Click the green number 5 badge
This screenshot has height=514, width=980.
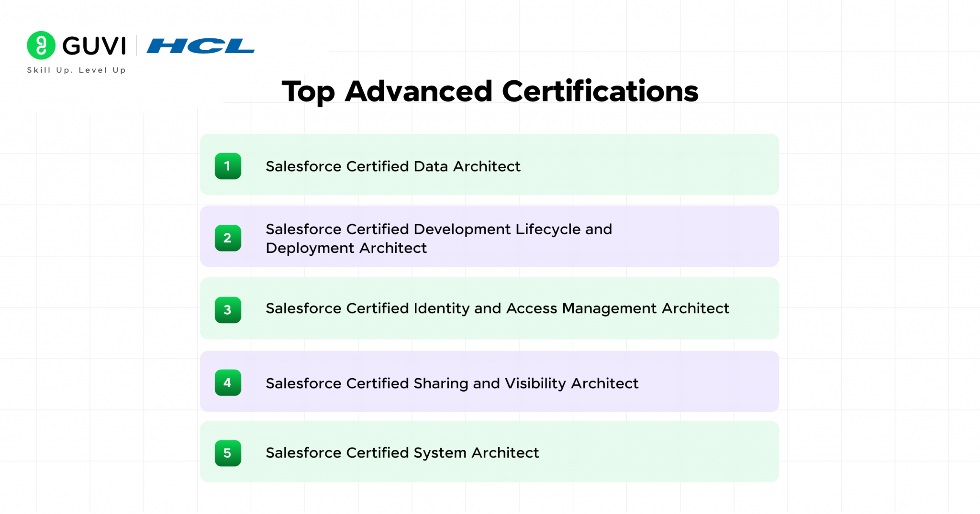point(228,453)
